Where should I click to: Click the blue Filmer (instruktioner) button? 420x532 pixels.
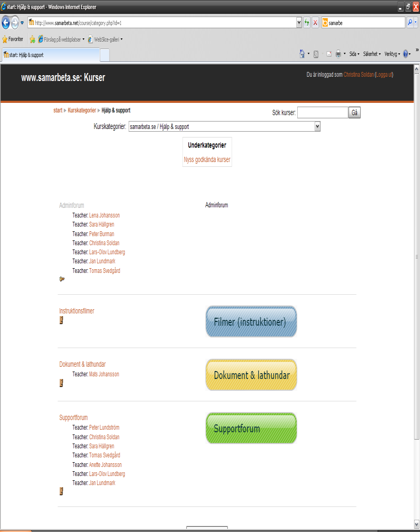click(251, 321)
